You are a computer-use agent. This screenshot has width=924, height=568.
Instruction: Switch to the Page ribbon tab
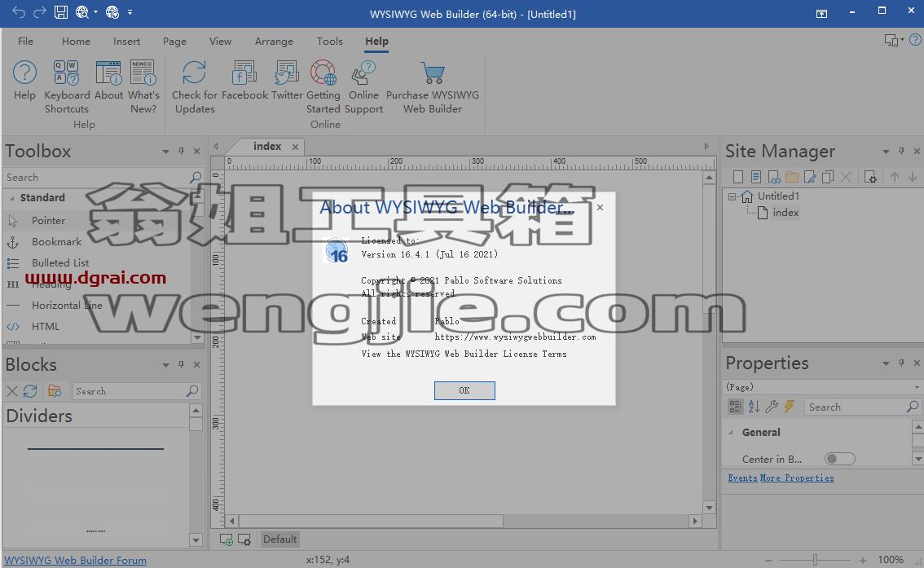point(174,42)
